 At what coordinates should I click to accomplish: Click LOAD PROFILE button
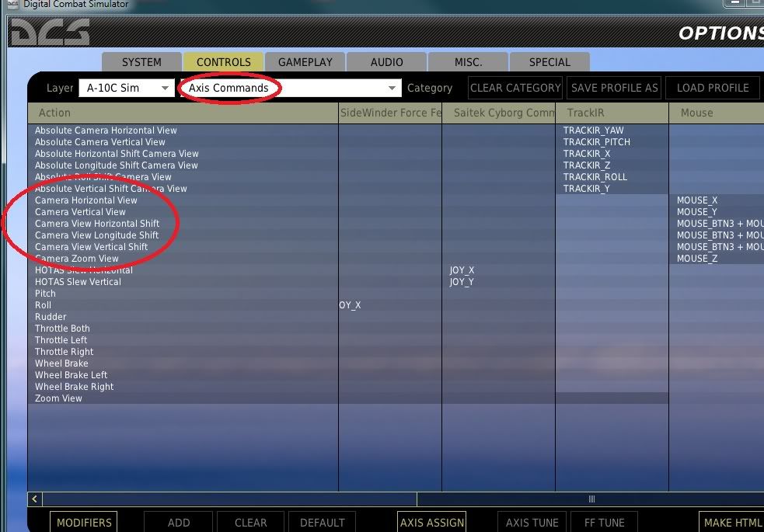point(712,88)
